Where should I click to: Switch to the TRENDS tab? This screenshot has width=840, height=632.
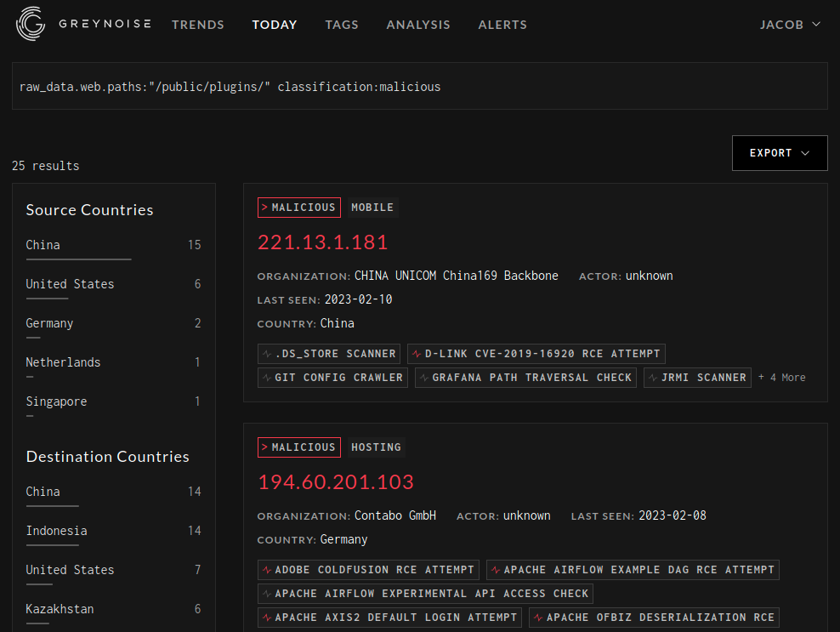point(197,25)
